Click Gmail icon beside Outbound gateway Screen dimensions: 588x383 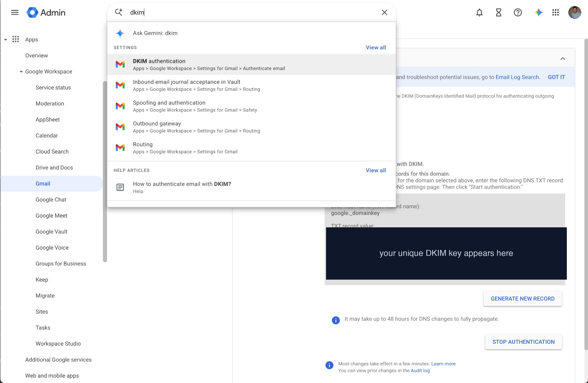pos(120,127)
